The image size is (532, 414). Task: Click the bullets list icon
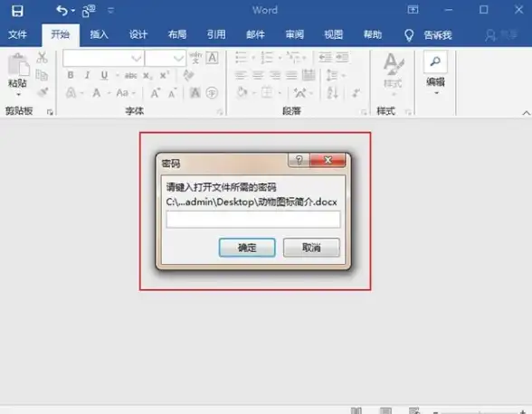coord(241,58)
